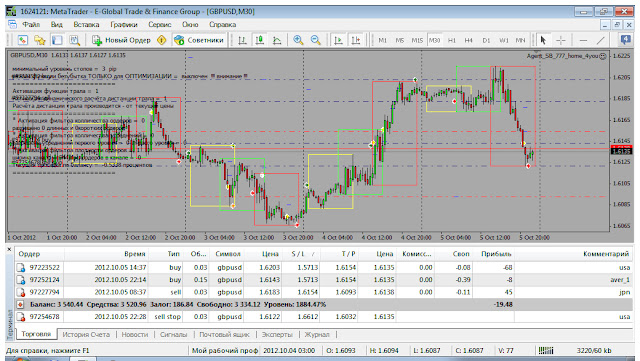Toggle the Советники auto-trading button
Screen dimensions: 640x361
(x=199, y=40)
